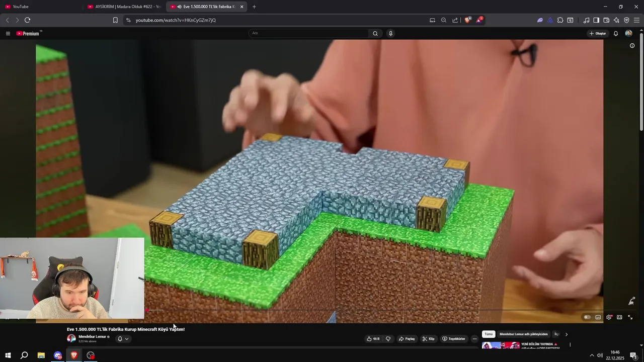
Task: Go forward with the browser forward arrow
Action: pos(17,20)
